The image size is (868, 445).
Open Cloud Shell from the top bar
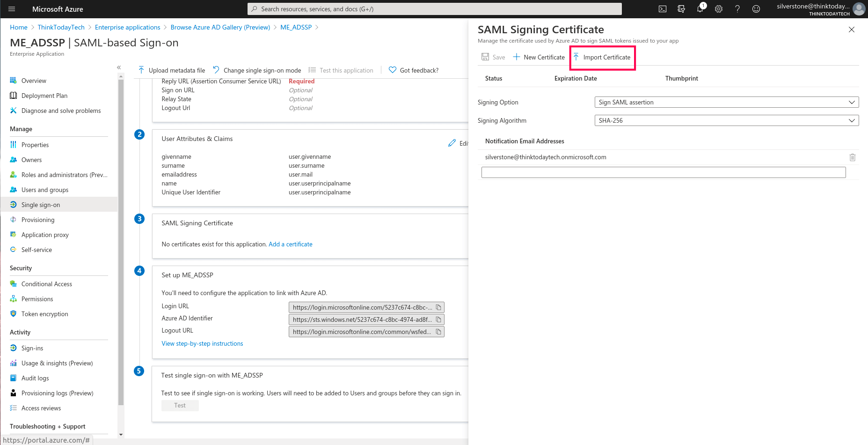tap(663, 9)
